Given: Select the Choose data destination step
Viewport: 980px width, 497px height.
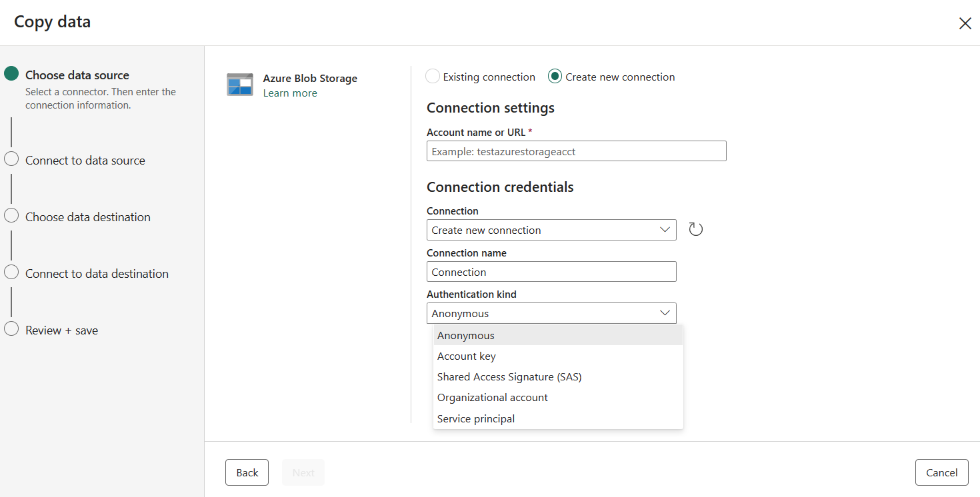Looking at the screenshot, I should coord(87,217).
